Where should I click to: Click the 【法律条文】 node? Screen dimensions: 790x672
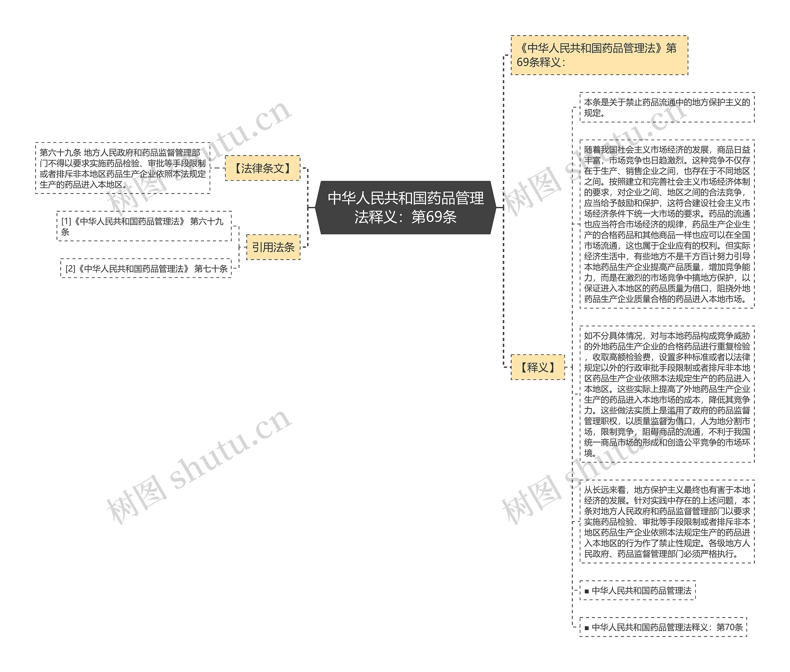262,168
